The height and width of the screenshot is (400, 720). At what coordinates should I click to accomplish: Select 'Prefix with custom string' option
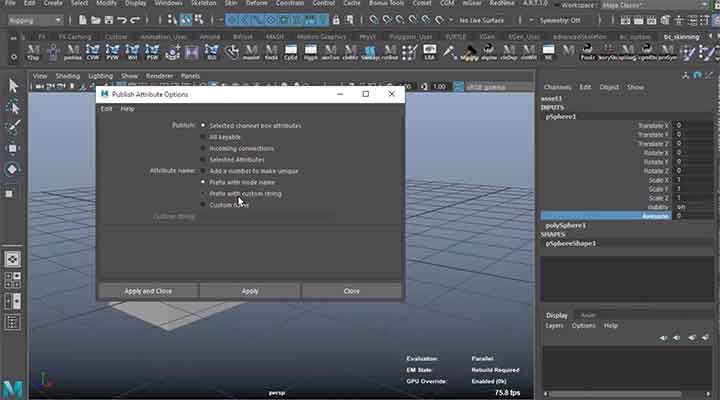point(203,193)
